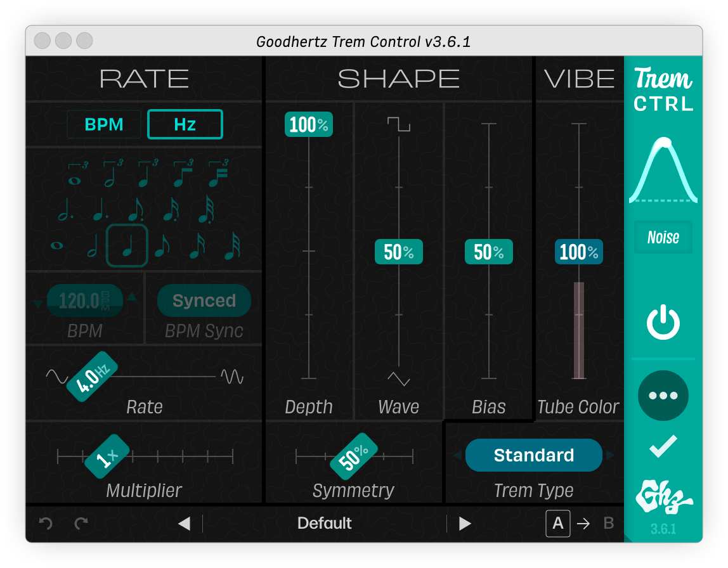
Task: Step Trem Type forward with right arrow
Action: (x=610, y=455)
